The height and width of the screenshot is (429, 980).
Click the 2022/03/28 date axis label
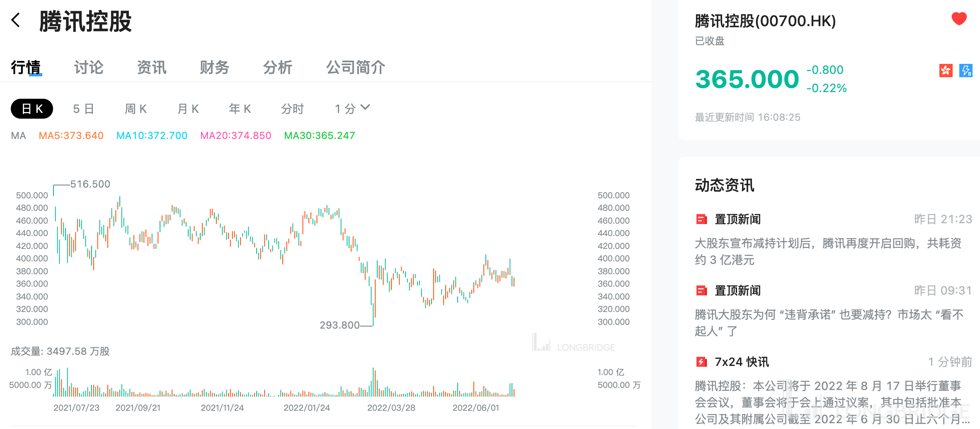point(391,408)
